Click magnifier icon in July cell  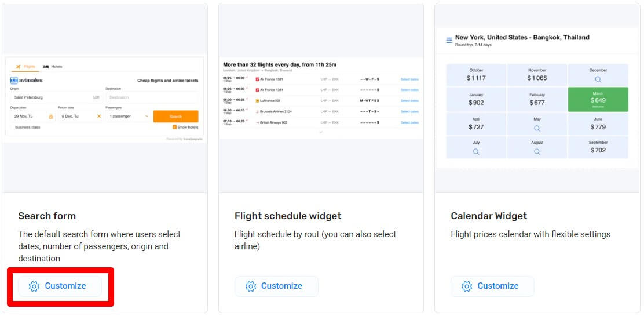pyautogui.click(x=476, y=152)
